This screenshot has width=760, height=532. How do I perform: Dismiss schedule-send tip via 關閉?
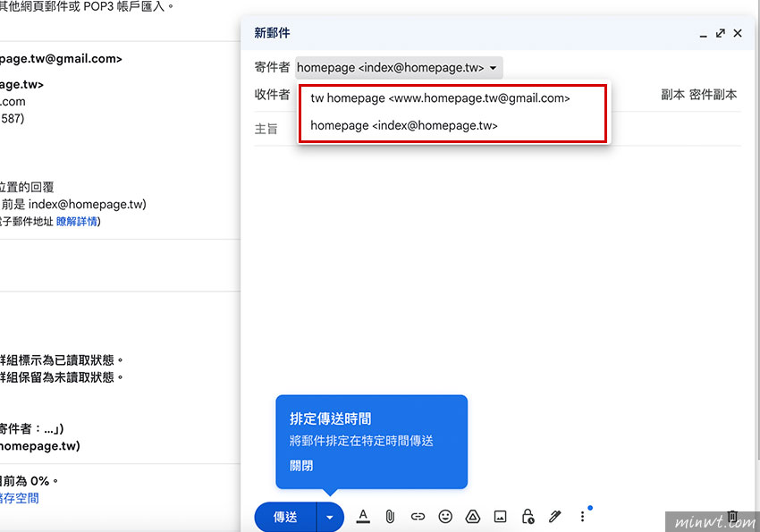pyautogui.click(x=301, y=466)
